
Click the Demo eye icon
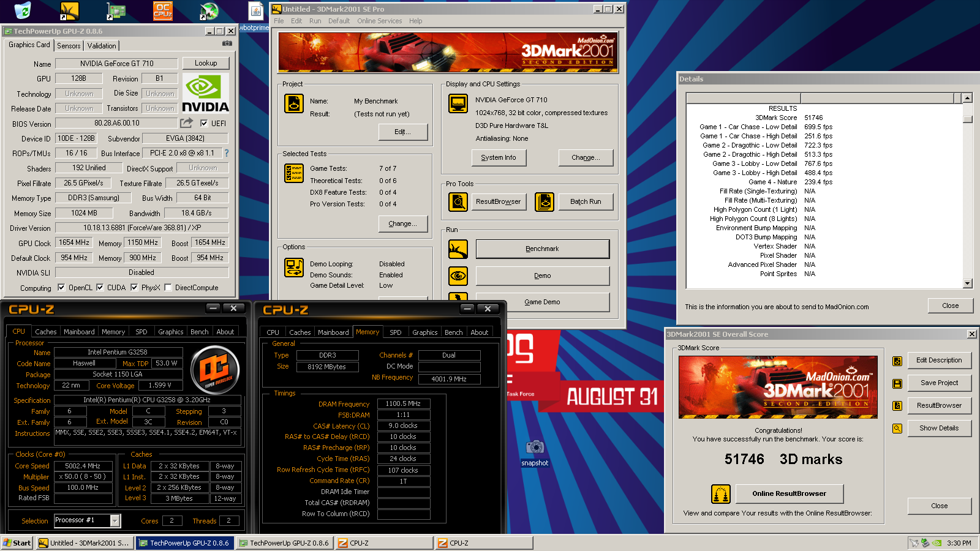pos(458,276)
